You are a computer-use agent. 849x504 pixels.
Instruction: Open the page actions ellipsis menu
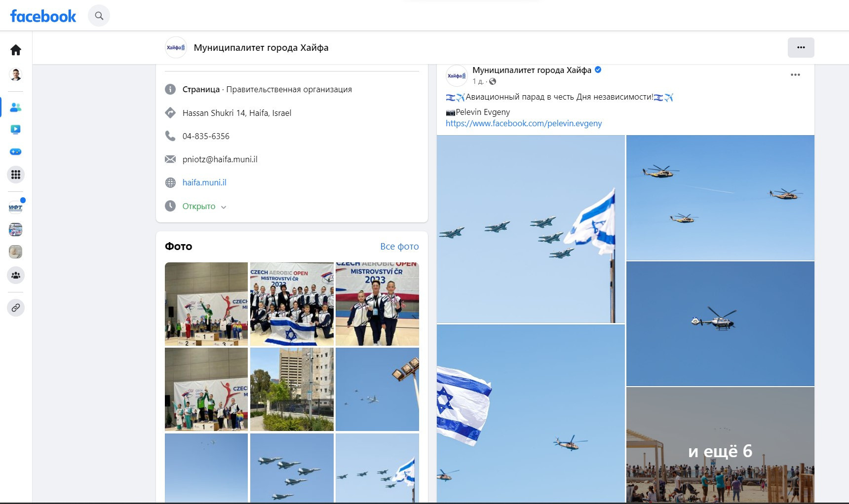click(801, 47)
